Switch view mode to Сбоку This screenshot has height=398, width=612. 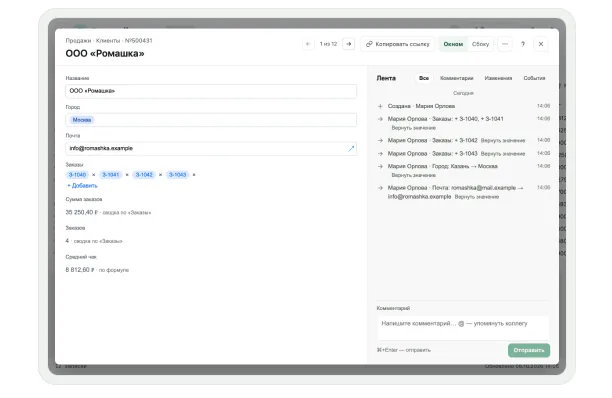click(x=480, y=44)
